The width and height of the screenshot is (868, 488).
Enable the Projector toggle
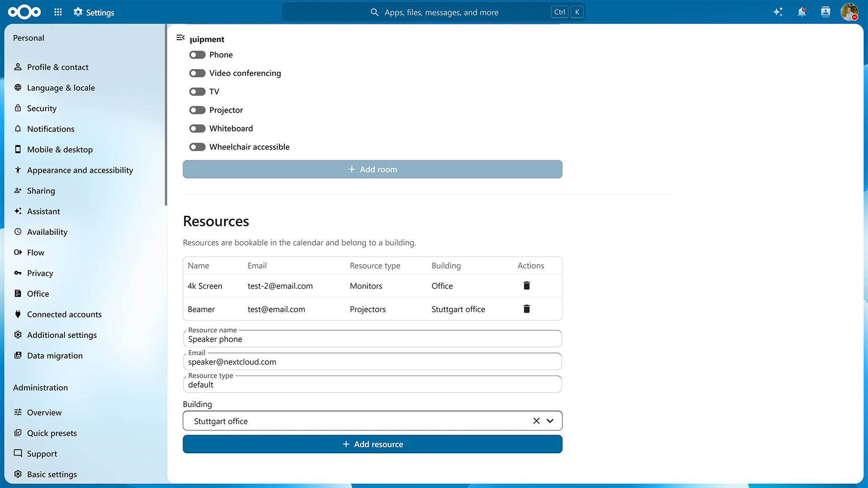(x=197, y=110)
